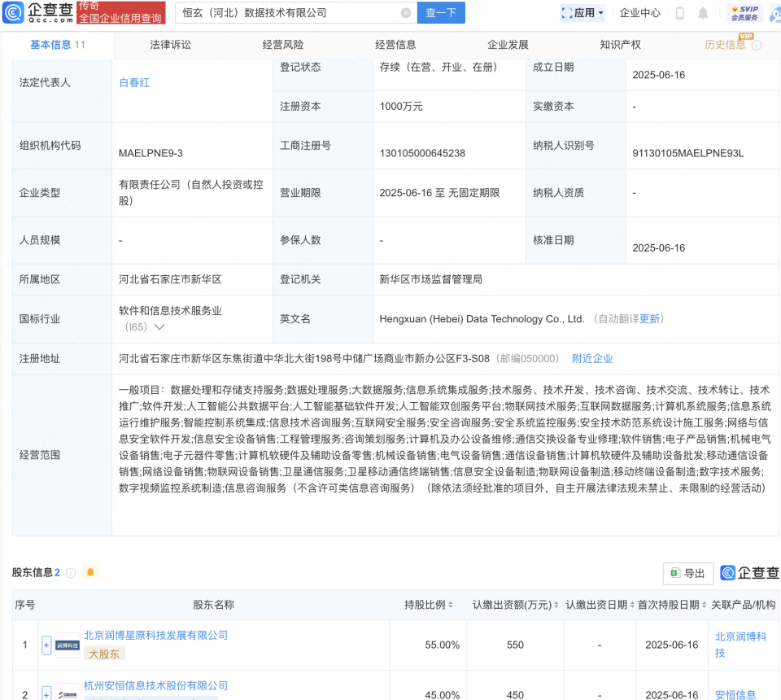Click registered capital 1000万元

401,107
